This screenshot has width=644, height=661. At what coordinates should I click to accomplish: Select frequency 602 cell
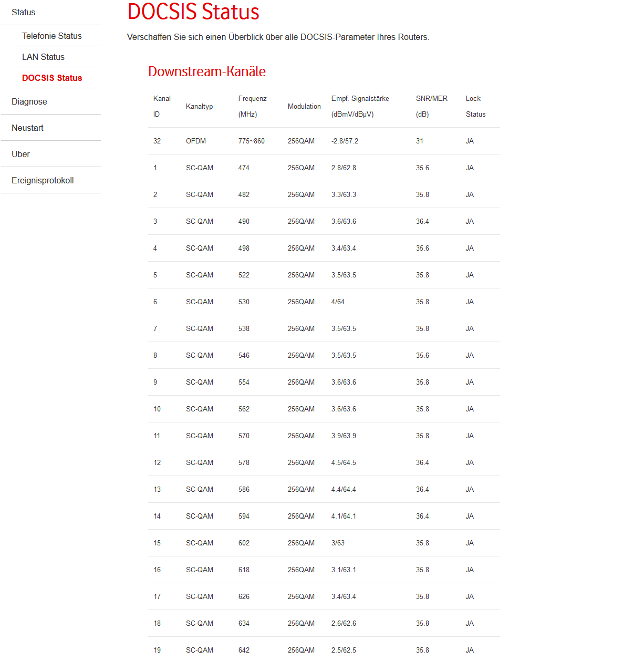point(244,543)
